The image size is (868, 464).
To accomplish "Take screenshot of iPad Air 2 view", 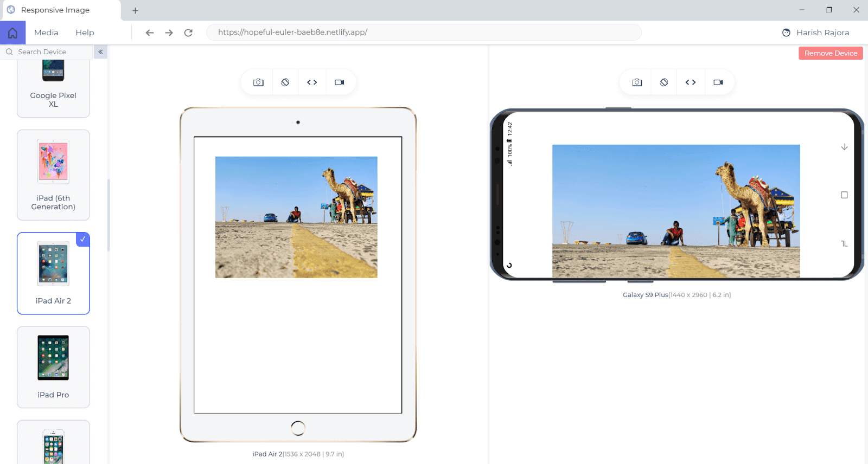I will (x=258, y=82).
